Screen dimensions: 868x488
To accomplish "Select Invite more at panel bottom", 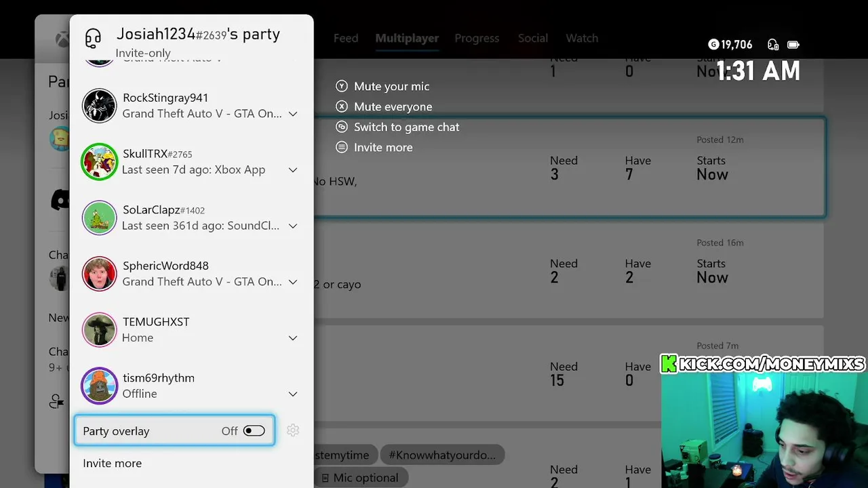I will 113,463.
